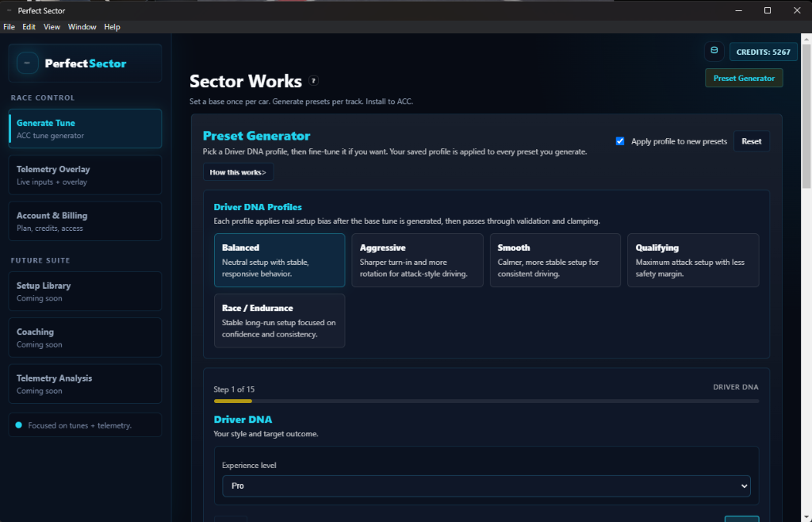Choose the Race / Endurance profile
The height and width of the screenshot is (522, 812).
280,320
